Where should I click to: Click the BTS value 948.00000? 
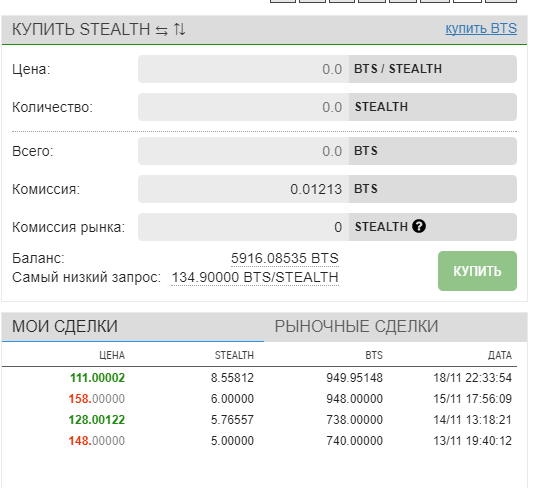click(354, 399)
